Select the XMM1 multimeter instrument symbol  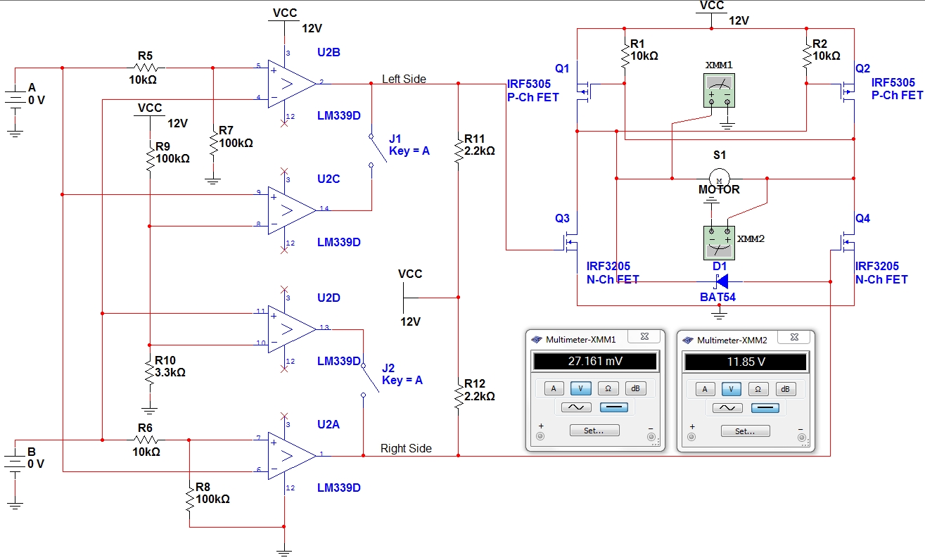(x=719, y=90)
